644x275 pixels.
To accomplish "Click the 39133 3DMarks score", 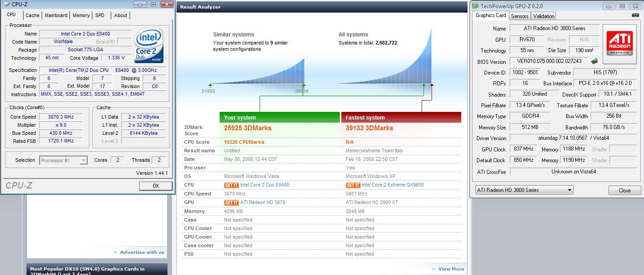I will pos(369,128).
